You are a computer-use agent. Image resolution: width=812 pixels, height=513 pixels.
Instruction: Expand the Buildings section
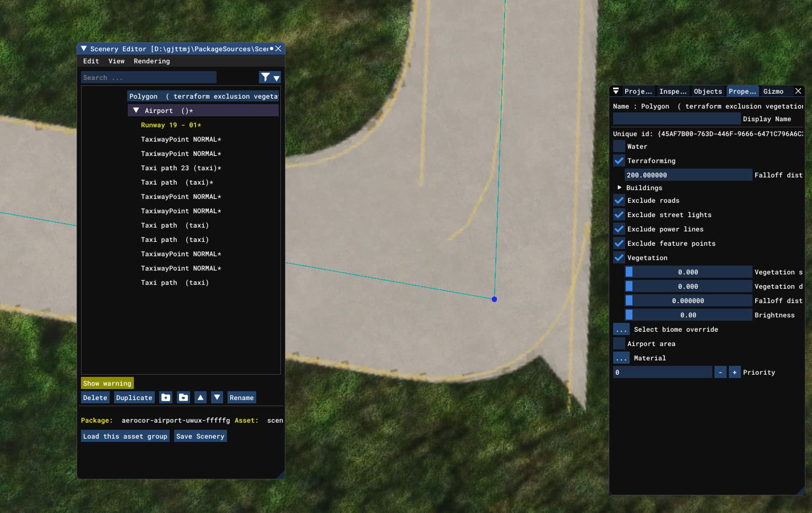pyautogui.click(x=619, y=188)
